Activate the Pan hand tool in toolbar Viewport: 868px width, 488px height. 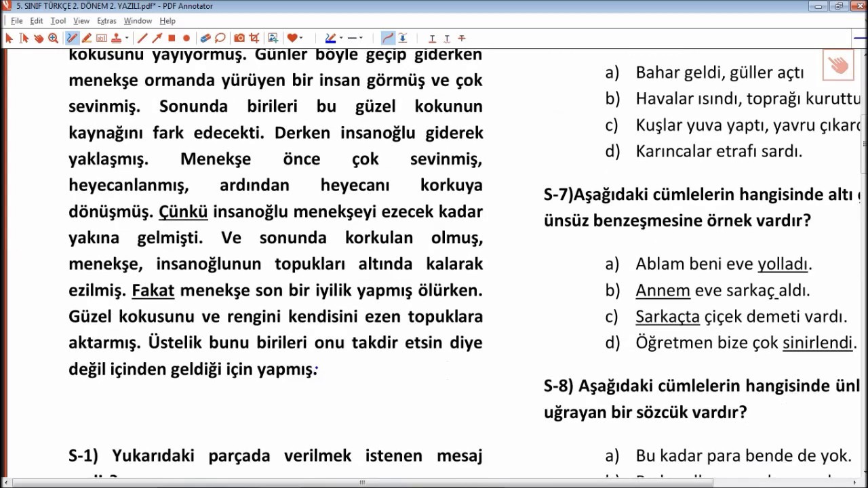39,39
